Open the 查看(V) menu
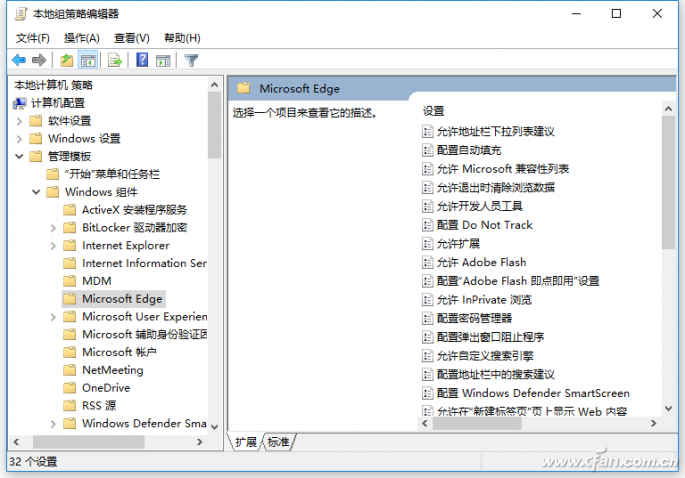 (131, 38)
